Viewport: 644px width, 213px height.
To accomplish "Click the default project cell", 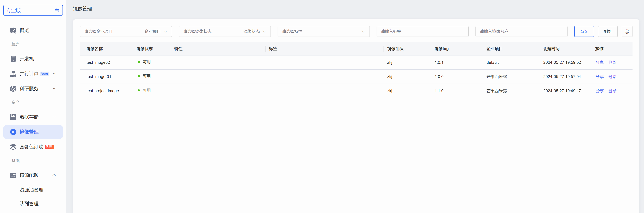I will point(492,62).
